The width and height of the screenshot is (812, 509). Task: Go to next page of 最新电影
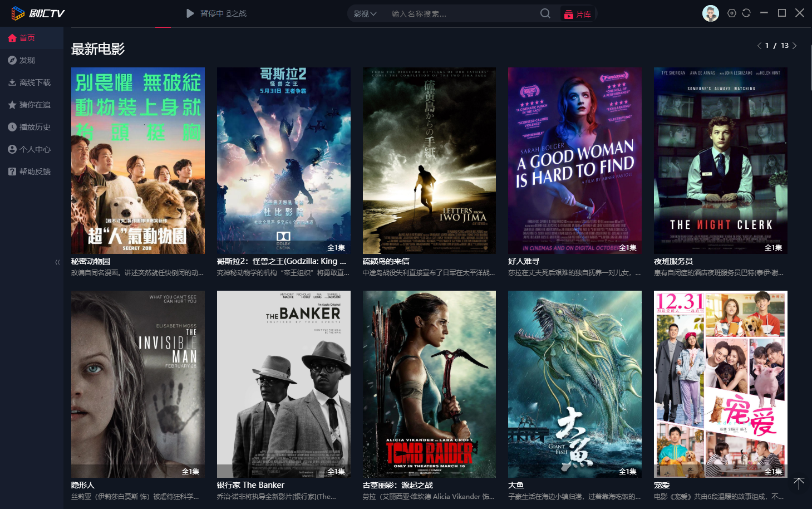pyautogui.click(x=795, y=46)
